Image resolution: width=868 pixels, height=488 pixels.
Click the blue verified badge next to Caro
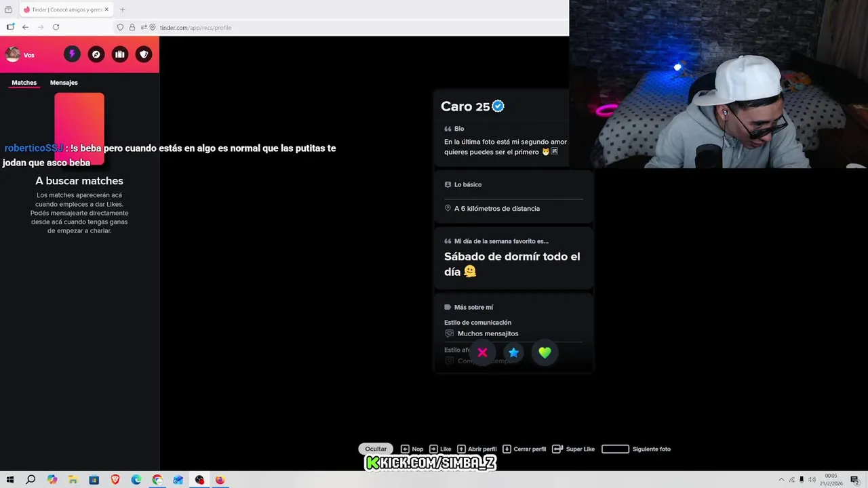498,106
